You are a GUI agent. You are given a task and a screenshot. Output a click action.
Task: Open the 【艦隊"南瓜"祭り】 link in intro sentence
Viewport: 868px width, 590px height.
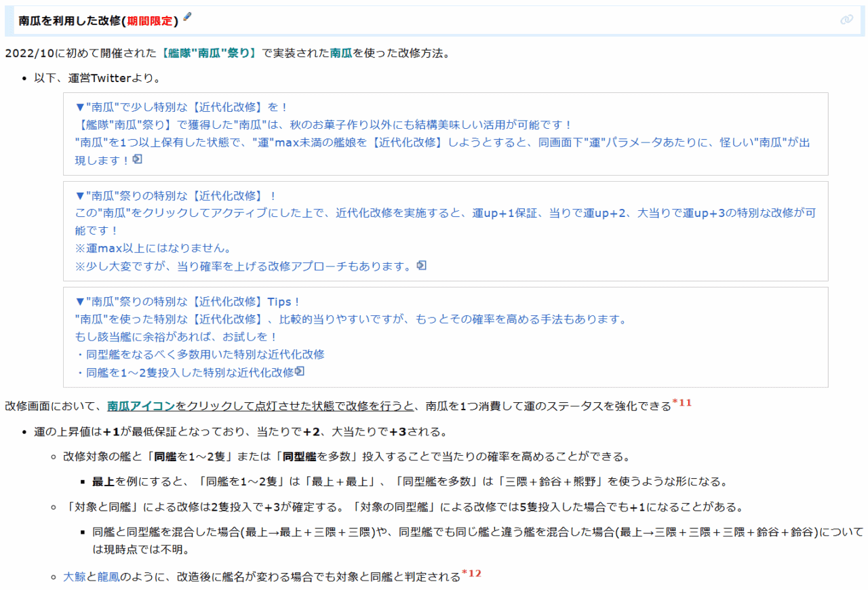[x=210, y=53]
